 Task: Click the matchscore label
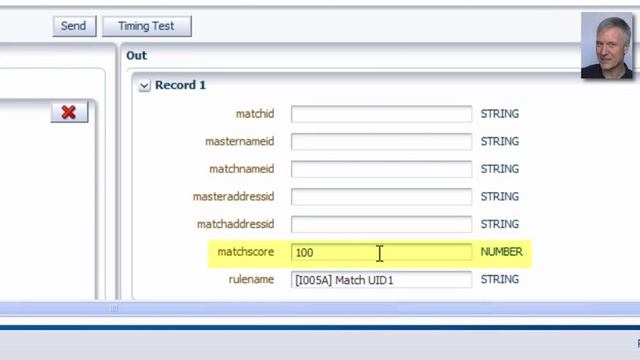pos(246,252)
